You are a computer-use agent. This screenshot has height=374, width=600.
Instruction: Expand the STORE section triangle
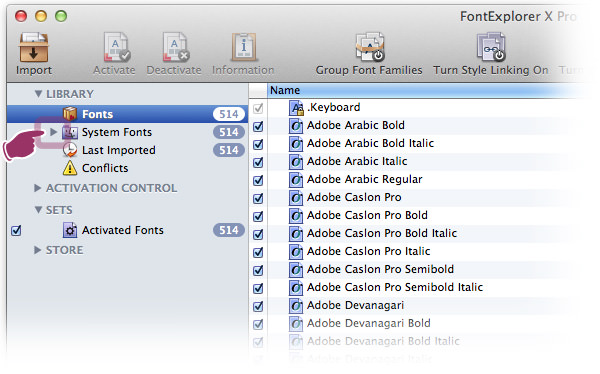coord(37,250)
